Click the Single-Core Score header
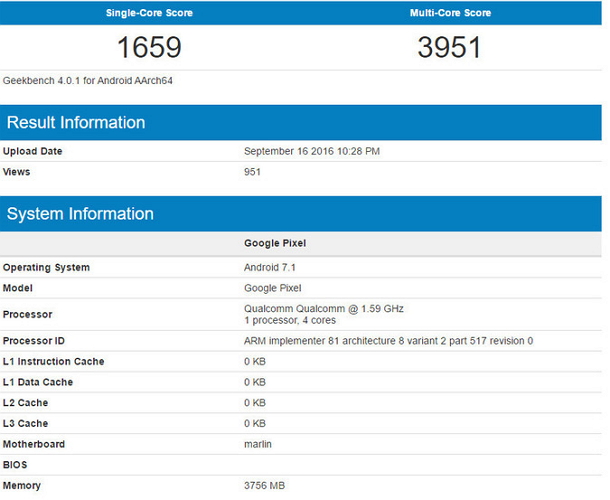This screenshot has height=500, width=610. [149, 13]
